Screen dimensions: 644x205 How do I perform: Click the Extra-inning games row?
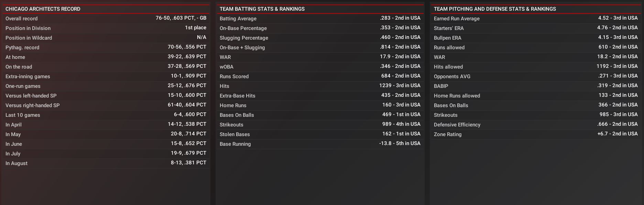tap(106, 76)
